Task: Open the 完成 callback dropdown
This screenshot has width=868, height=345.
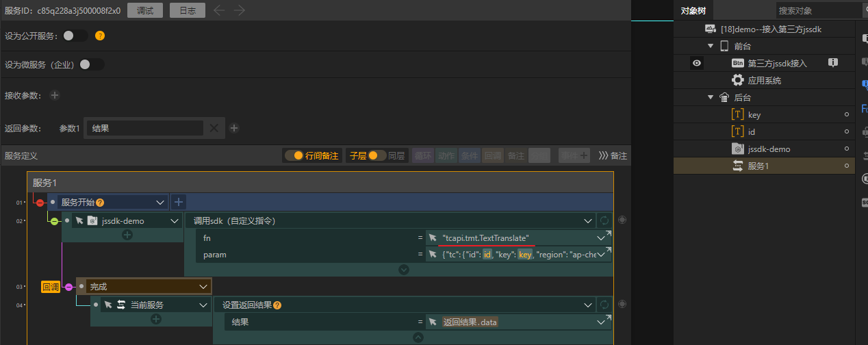Action: tap(203, 286)
